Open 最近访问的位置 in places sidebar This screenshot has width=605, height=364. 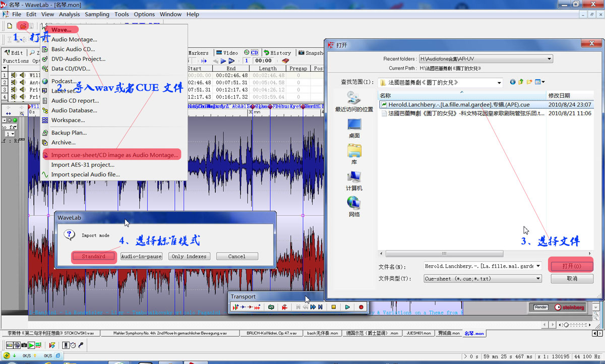pos(354,101)
